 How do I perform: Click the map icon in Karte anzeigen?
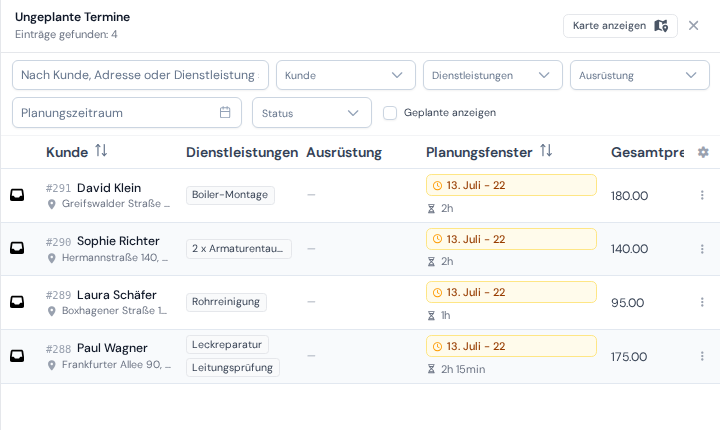[x=661, y=26]
